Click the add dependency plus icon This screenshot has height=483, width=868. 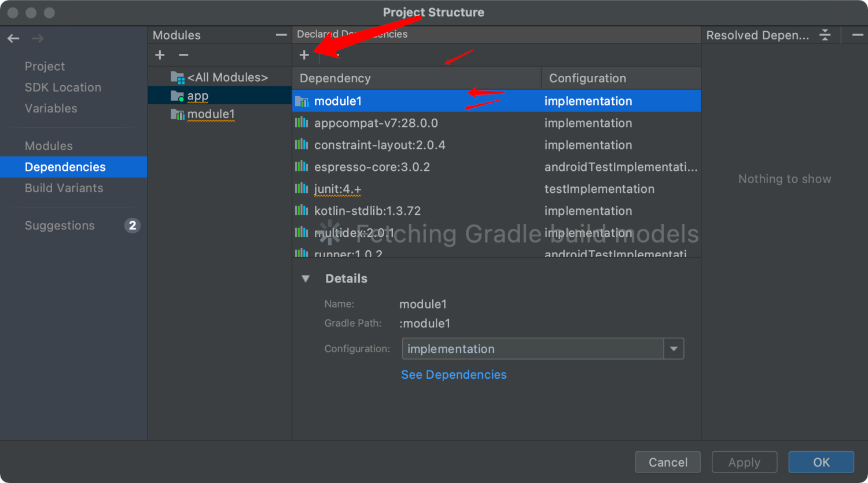[x=304, y=55]
